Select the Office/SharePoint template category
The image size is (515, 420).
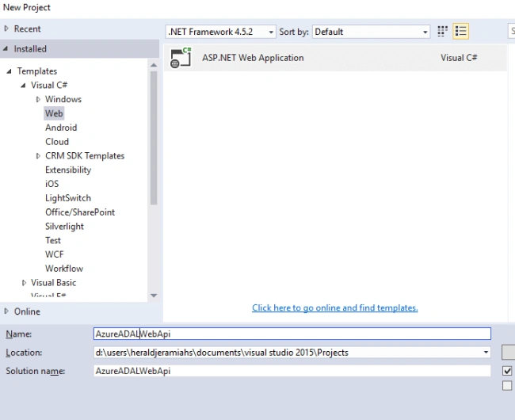[80, 212]
